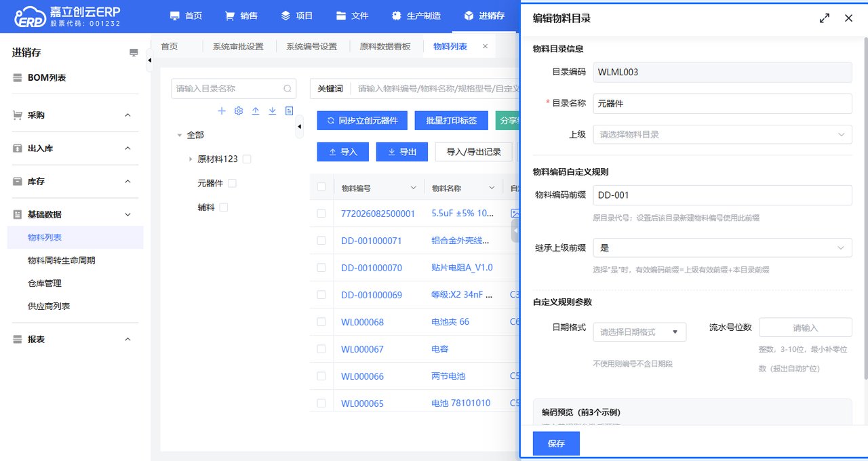Switch to 首页 page tab
This screenshot has width=868, height=461.
pos(170,46)
